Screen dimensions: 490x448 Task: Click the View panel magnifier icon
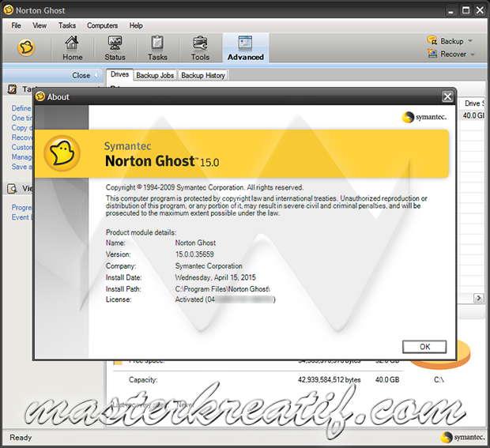click(12, 188)
